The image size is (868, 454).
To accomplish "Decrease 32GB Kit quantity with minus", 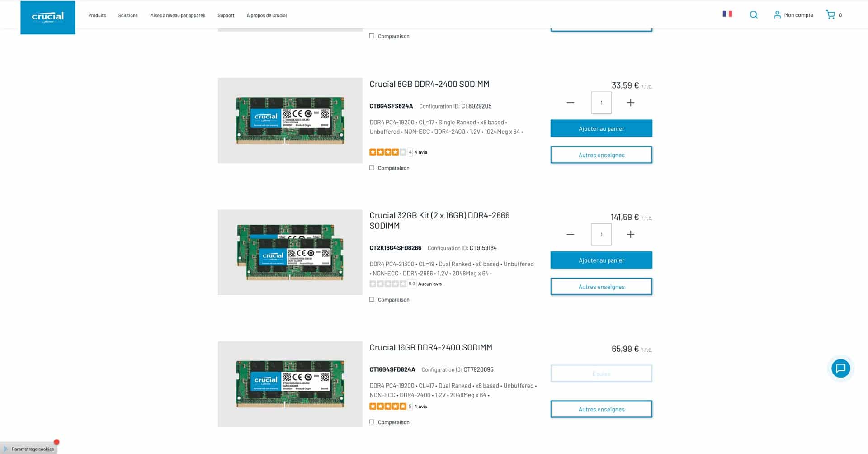I will tap(571, 234).
